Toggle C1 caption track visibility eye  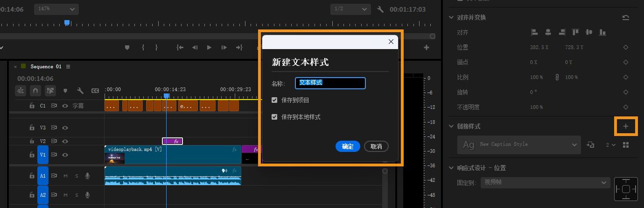tap(65, 106)
